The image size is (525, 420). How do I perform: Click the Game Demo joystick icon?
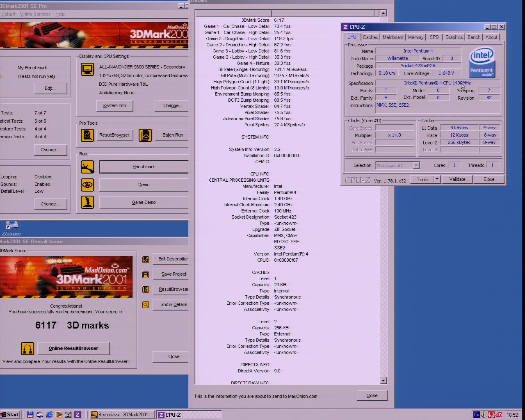(x=87, y=202)
